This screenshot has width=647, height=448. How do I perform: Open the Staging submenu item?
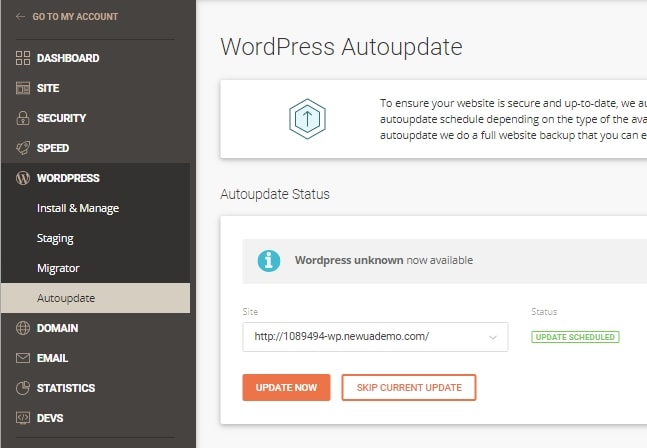pyautogui.click(x=55, y=238)
